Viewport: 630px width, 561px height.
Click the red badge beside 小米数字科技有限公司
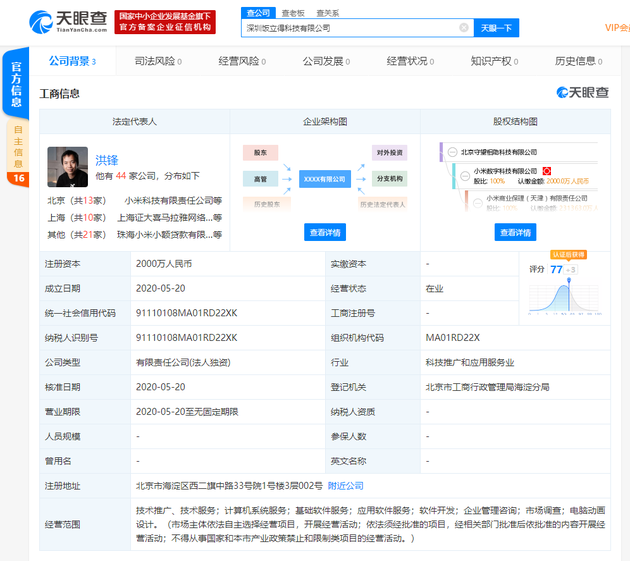(547, 171)
